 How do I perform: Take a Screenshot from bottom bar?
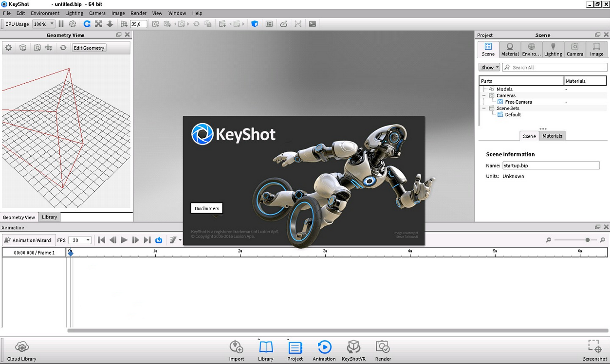coord(595,351)
